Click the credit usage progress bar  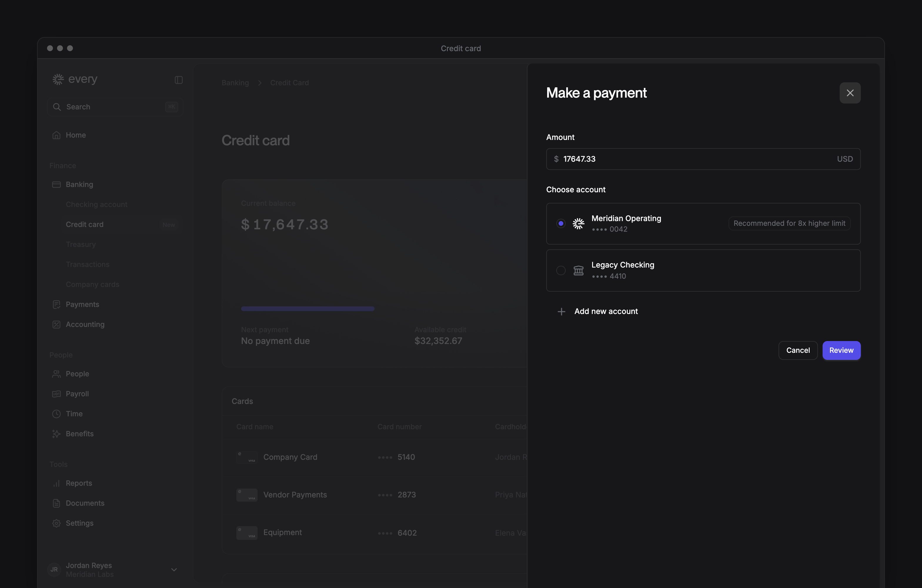(x=308, y=308)
